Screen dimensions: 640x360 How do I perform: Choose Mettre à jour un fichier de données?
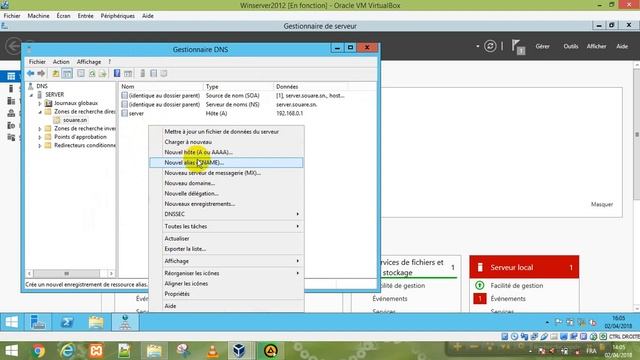(226, 131)
